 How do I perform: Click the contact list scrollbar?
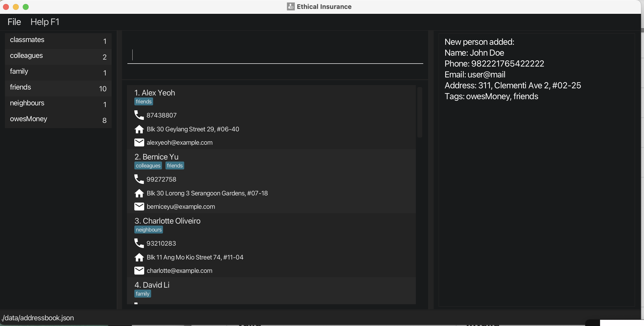(x=420, y=113)
